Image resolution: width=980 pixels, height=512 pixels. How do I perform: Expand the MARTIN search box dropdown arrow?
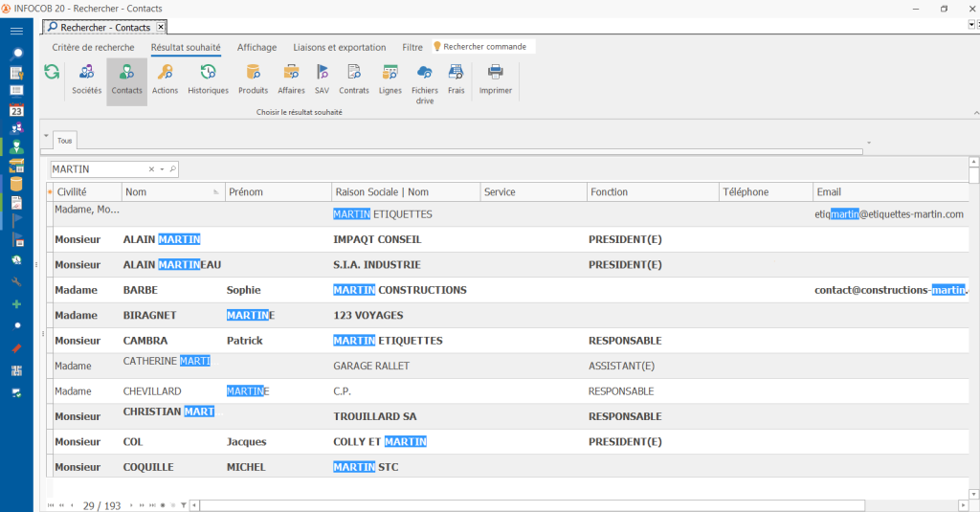coord(162,169)
